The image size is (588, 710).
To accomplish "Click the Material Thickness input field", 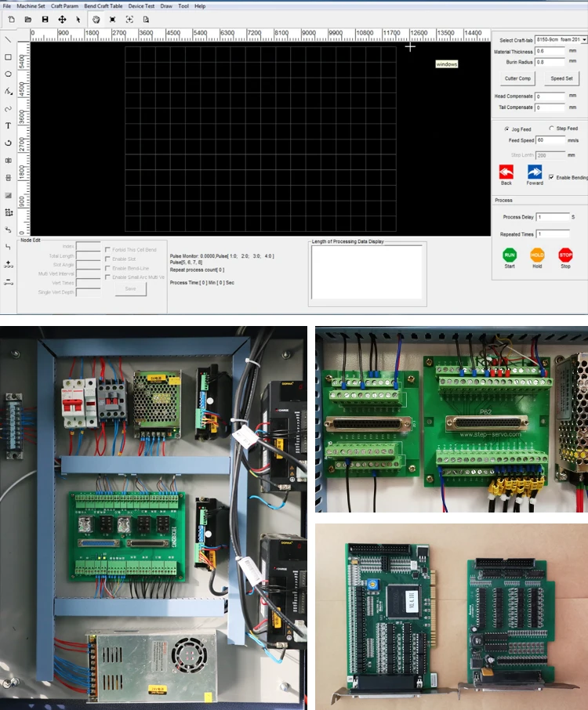I will pos(550,52).
